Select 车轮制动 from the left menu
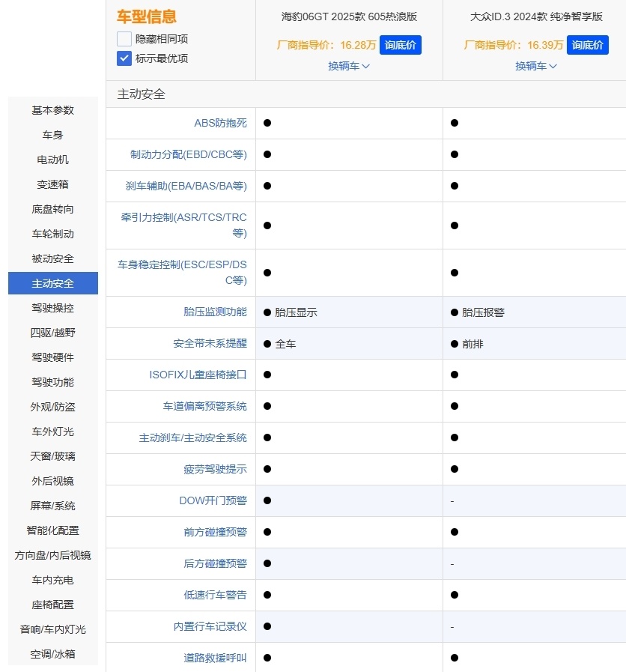The width and height of the screenshot is (626, 672). tap(52, 234)
